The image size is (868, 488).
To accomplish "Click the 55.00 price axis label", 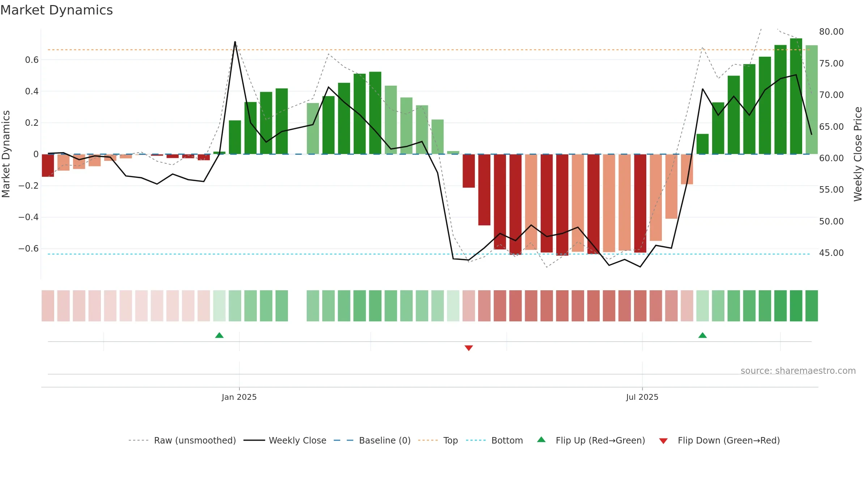I will click(x=831, y=190).
